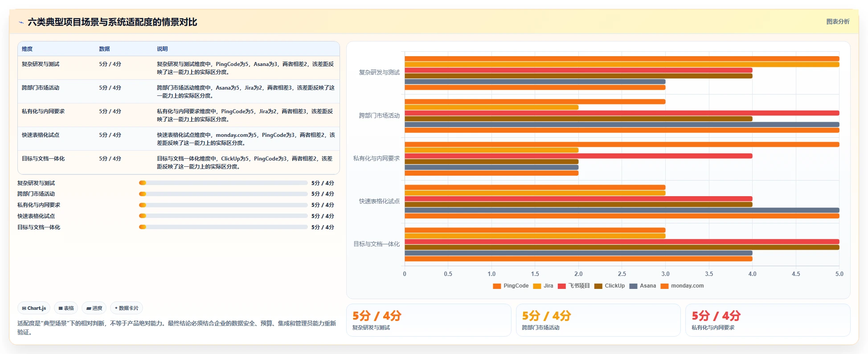The image size is (868, 354).
Task: Click the red 飞书项目 bar in 跨部门市场活动 group
Action: click(x=622, y=113)
